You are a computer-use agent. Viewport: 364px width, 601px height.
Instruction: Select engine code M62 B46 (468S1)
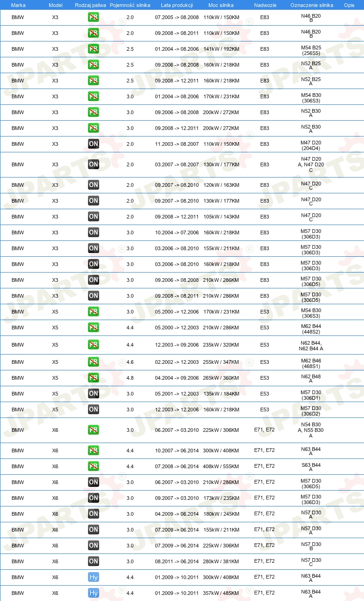coord(311,364)
